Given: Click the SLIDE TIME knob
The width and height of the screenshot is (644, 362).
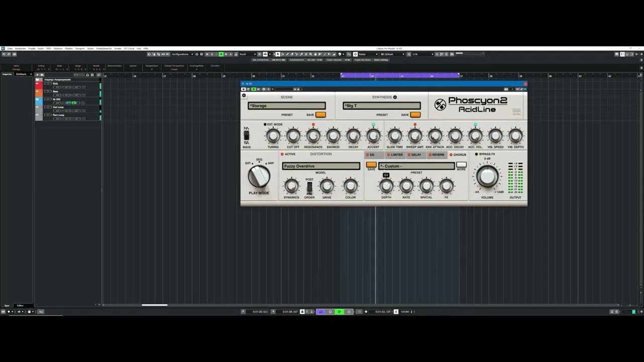Looking at the screenshot, I should coord(395,136).
